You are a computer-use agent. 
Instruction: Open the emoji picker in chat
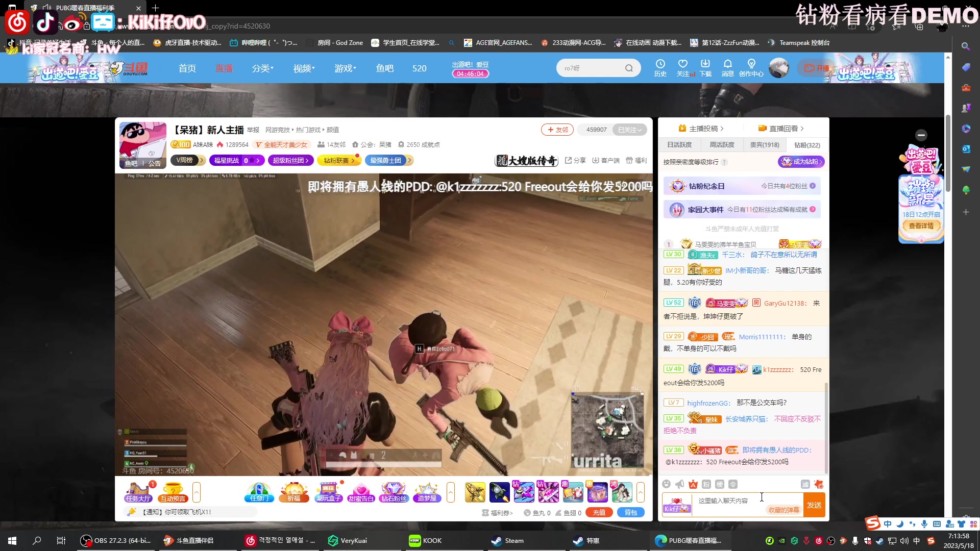click(x=666, y=484)
